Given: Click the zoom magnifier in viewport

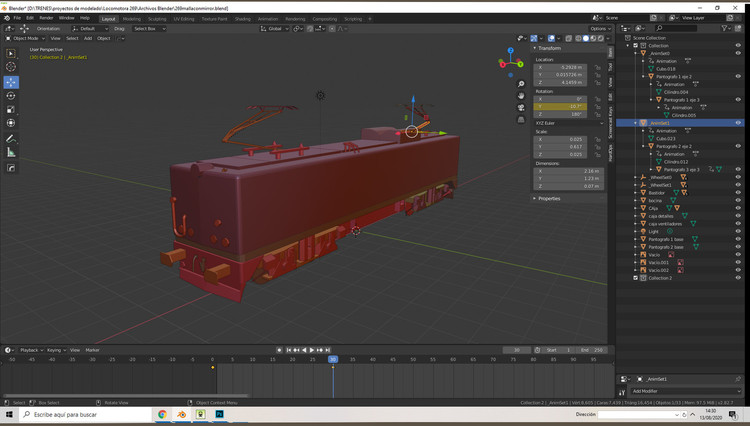Looking at the screenshot, I should coord(521,84).
